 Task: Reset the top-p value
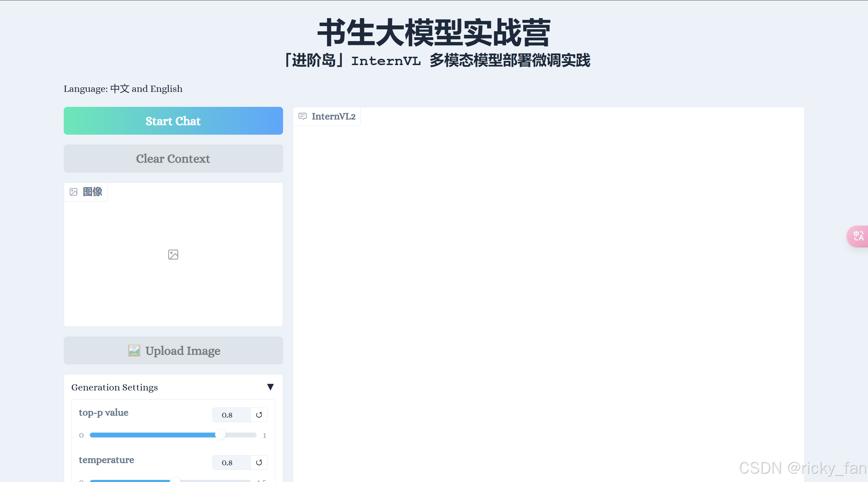point(259,415)
